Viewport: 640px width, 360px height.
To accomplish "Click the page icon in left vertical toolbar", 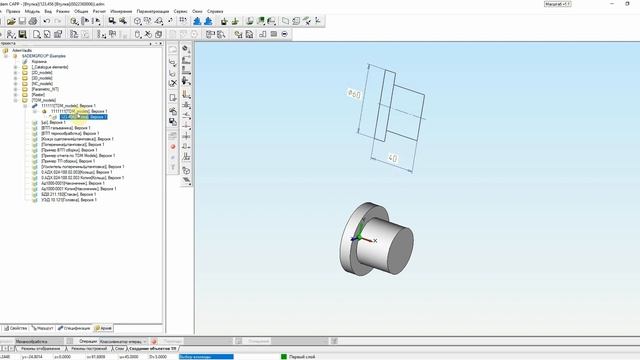I will (x=173, y=98).
